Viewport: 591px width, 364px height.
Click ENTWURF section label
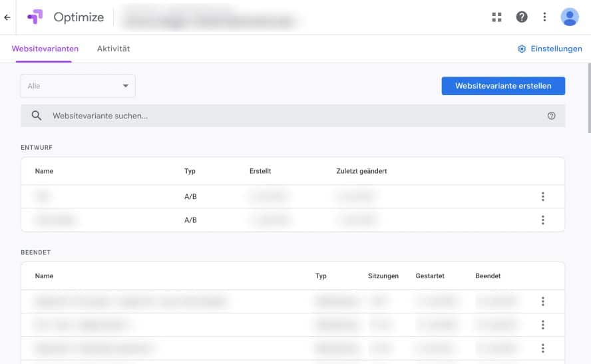pos(37,147)
